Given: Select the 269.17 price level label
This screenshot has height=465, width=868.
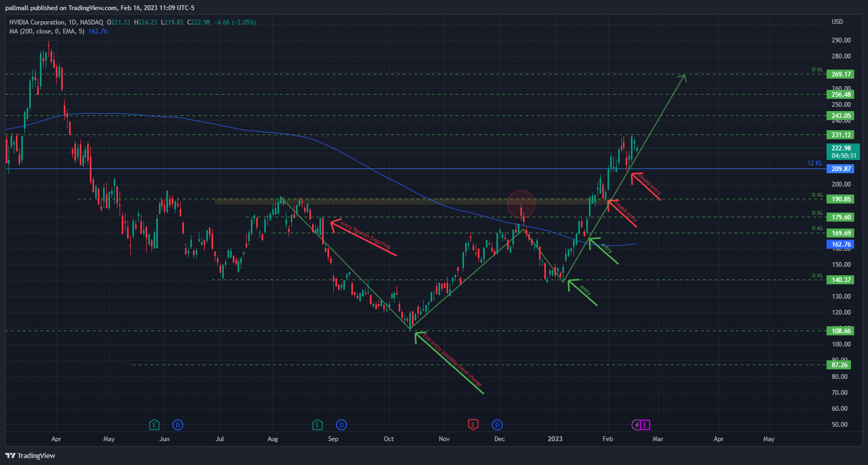Looking at the screenshot, I should pos(841,74).
